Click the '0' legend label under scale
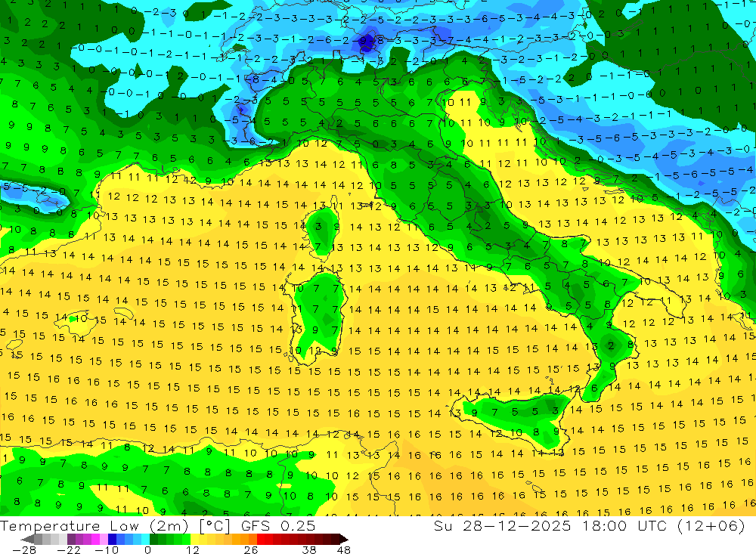This screenshot has width=756, height=554. [147, 549]
